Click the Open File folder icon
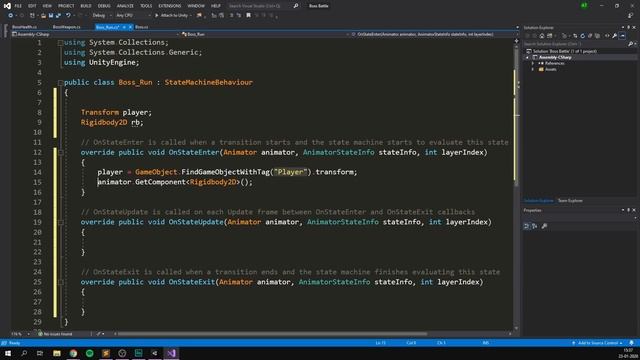Viewport: 640px width, 360px height. (x=43, y=16)
